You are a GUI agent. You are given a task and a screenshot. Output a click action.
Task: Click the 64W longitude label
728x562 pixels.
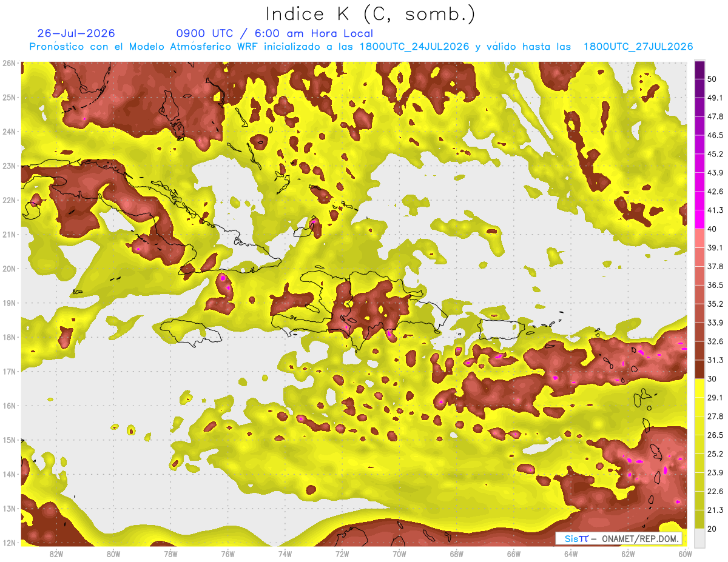pyautogui.click(x=571, y=554)
